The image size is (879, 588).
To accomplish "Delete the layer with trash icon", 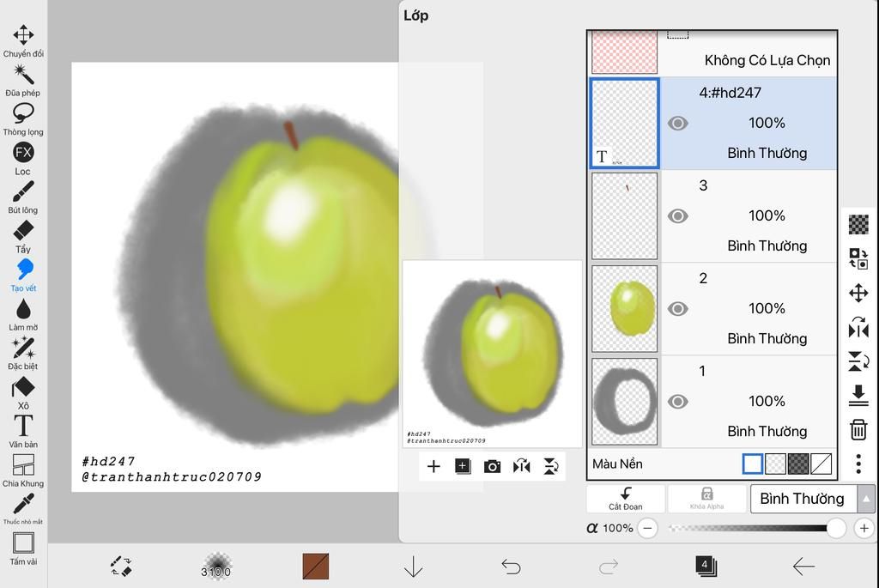I will tap(858, 430).
